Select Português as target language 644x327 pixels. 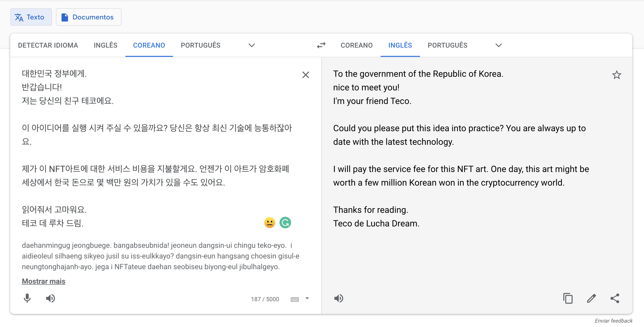click(x=447, y=45)
